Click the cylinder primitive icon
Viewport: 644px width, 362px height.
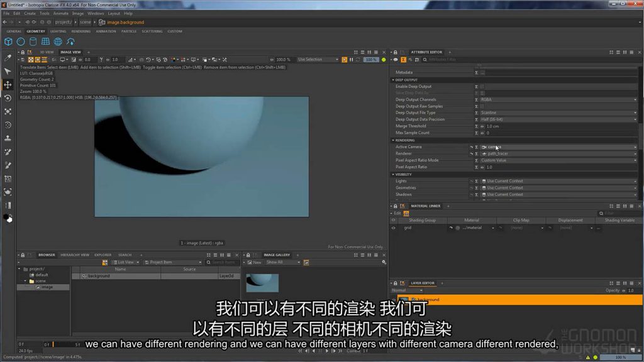33,42
